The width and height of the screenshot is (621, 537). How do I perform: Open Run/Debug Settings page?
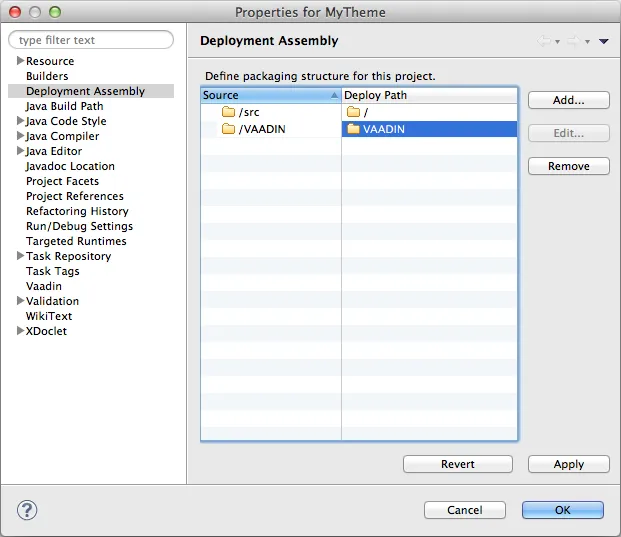coord(79,226)
